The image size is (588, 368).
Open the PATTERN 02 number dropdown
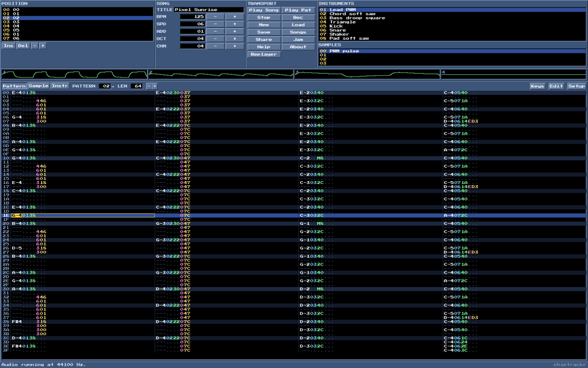[x=107, y=86]
